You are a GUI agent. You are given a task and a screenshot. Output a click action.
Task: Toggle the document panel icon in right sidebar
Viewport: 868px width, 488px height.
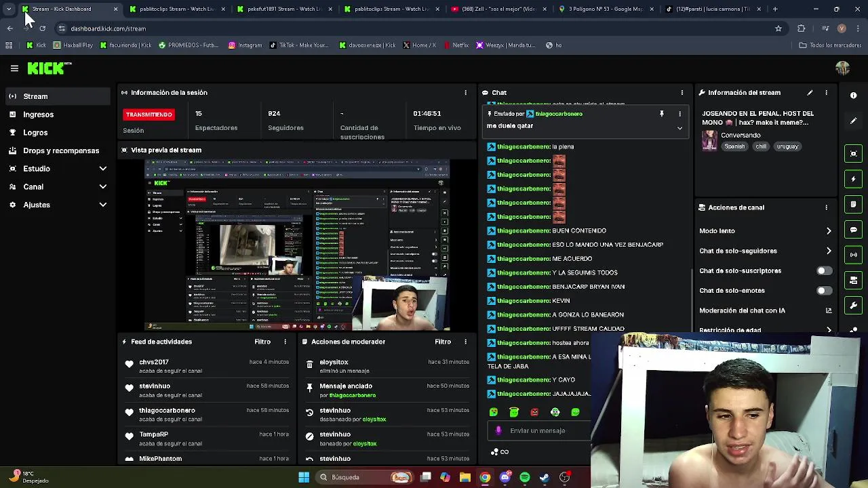pos(854,204)
